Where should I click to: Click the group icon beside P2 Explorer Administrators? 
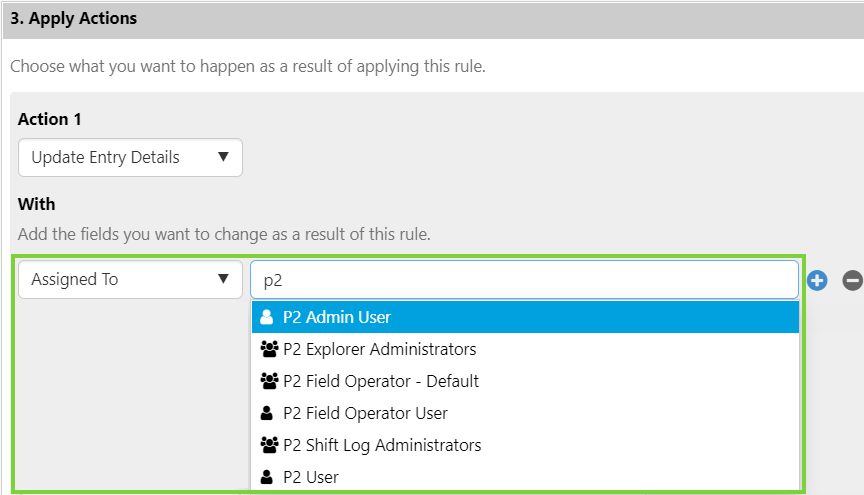[x=268, y=349]
